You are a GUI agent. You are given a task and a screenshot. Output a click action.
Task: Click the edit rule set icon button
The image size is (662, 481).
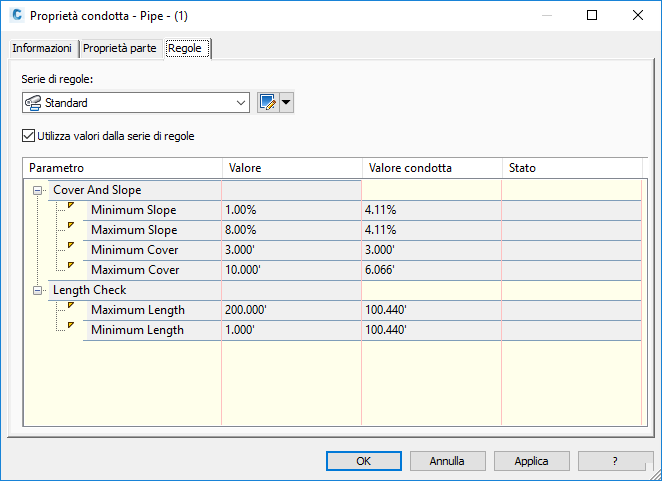(x=268, y=102)
